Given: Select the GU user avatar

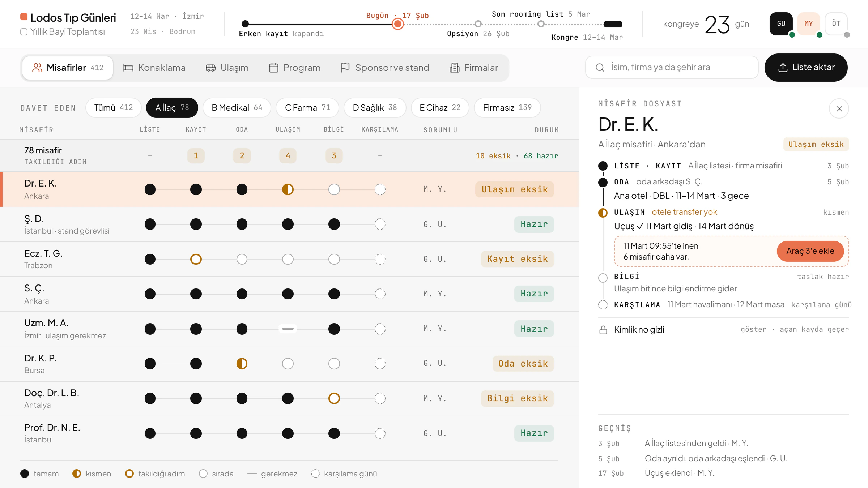Looking at the screenshot, I should coord(781,23).
